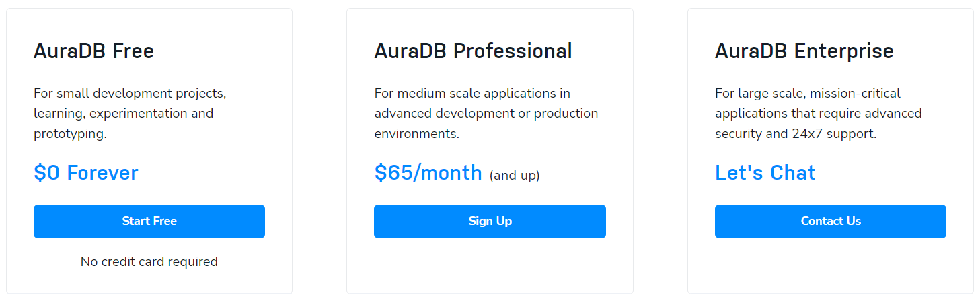Click the Start Free button
Image resolution: width=980 pixels, height=301 pixels.
[149, 222]
